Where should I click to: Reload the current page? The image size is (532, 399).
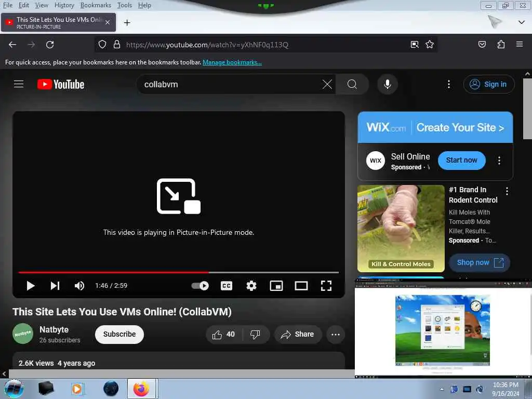(50, 45)
